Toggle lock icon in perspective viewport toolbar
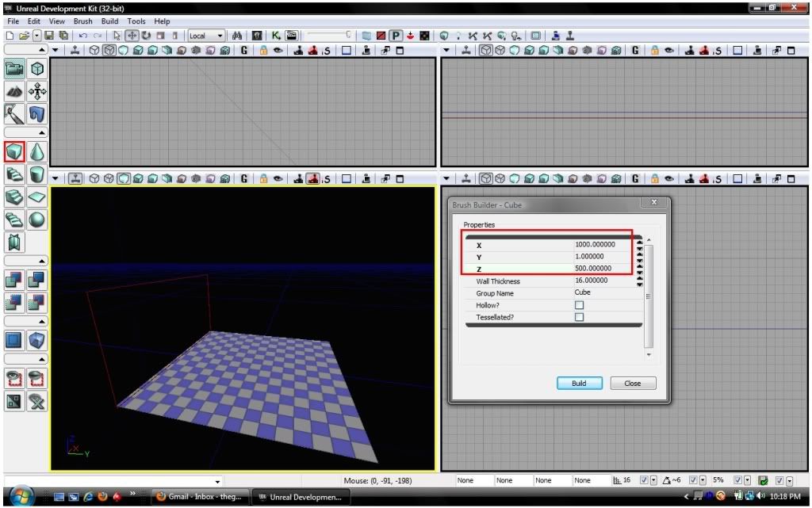This screenshot has height=508, width=812. click(263, 179)
